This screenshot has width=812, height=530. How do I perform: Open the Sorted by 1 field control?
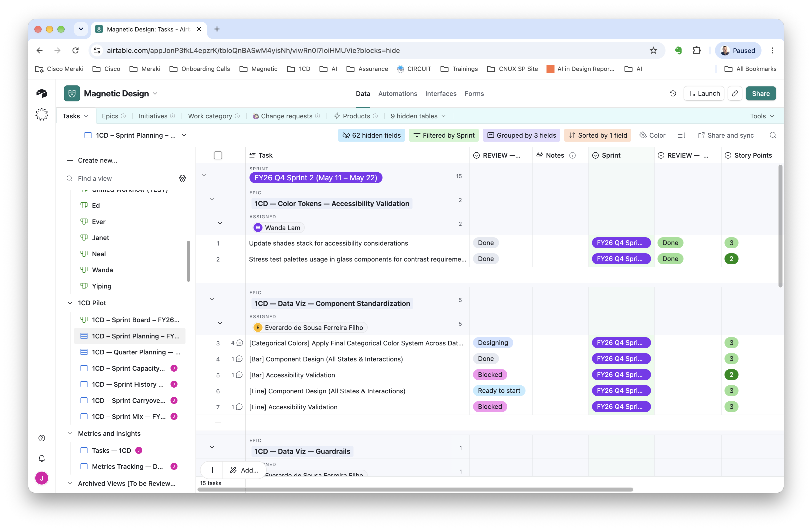(598, 135)
